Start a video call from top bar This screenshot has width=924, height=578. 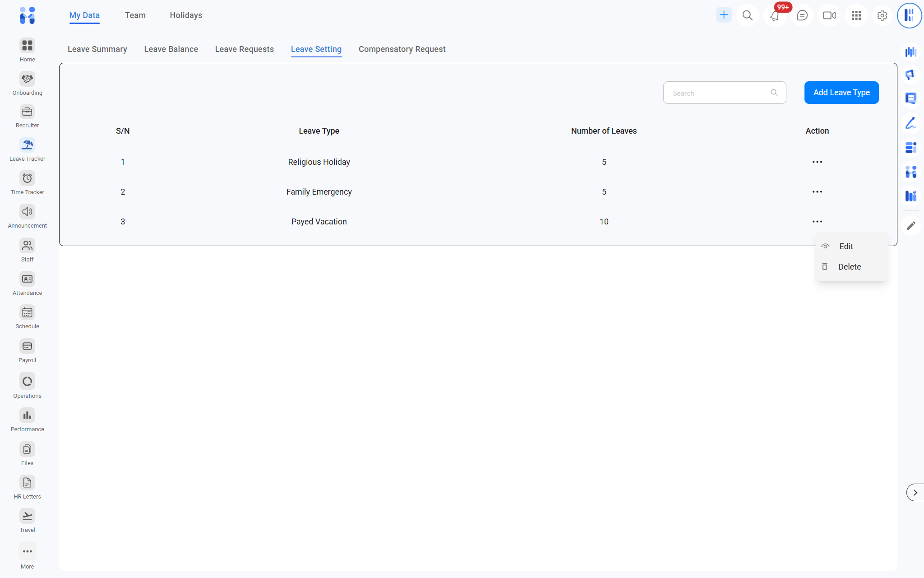[x=829, y=16]
